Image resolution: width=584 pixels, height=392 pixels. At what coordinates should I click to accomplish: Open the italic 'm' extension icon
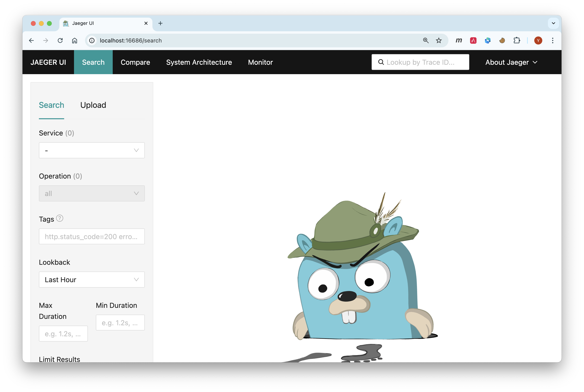tap(459, 40)
